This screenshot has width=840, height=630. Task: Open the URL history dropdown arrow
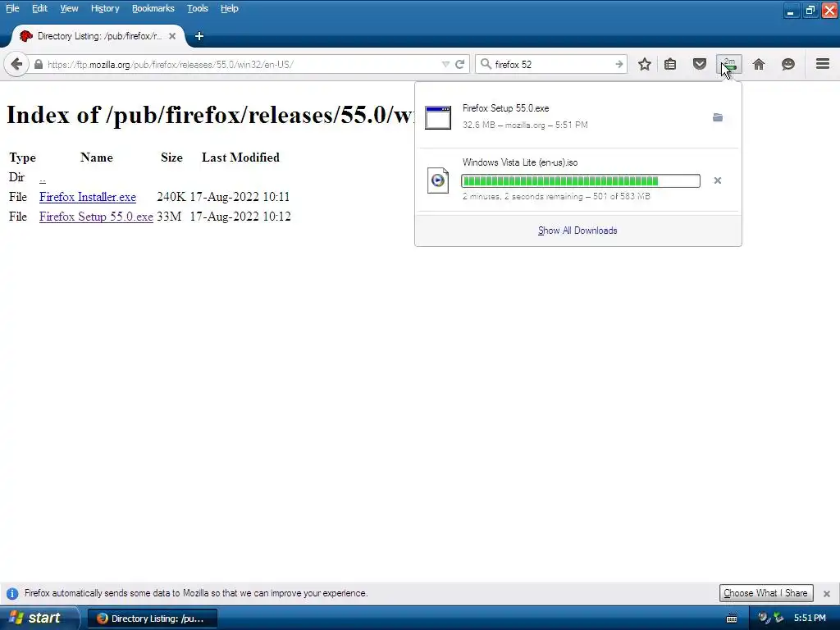[x=445, y=64]
